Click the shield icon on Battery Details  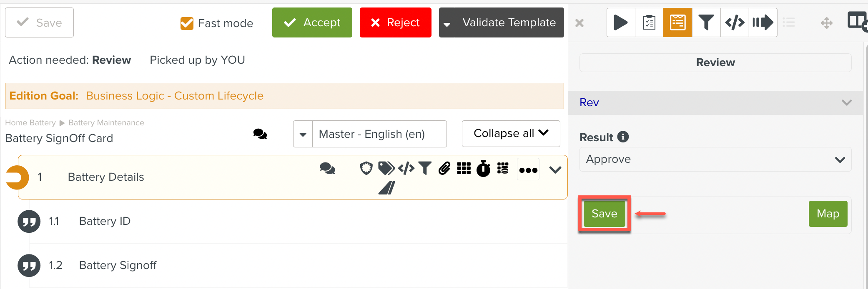(366, 168)
